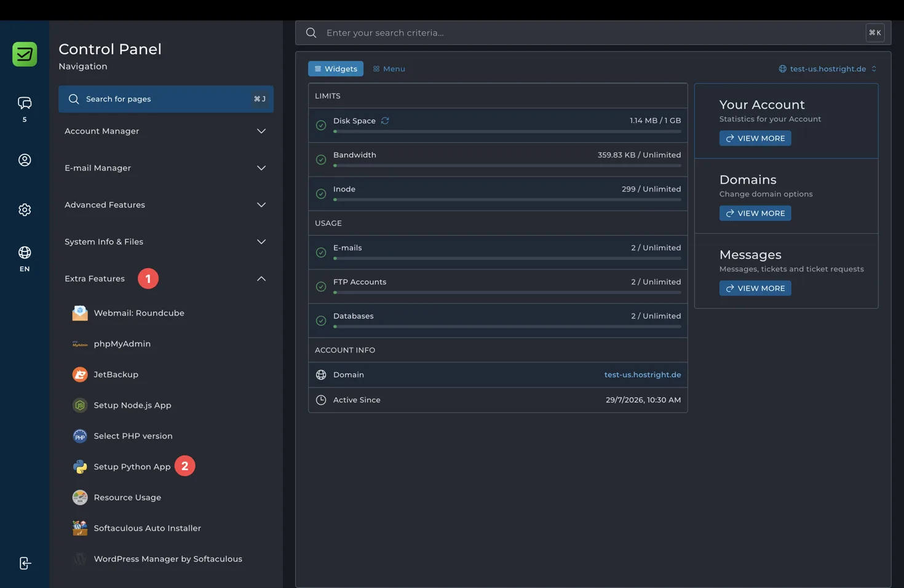Click the Messages card heading

coord(750,255)
